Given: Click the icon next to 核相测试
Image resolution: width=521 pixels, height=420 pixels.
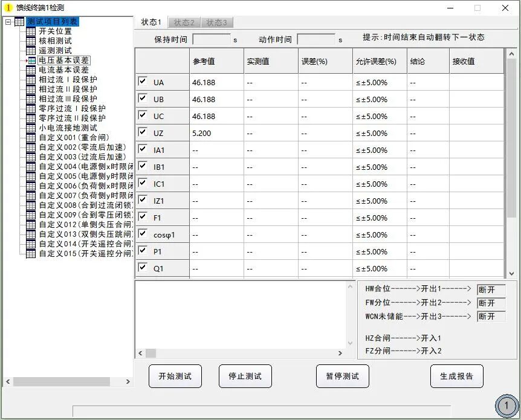Looking at the screenshot, I should 31,41.
